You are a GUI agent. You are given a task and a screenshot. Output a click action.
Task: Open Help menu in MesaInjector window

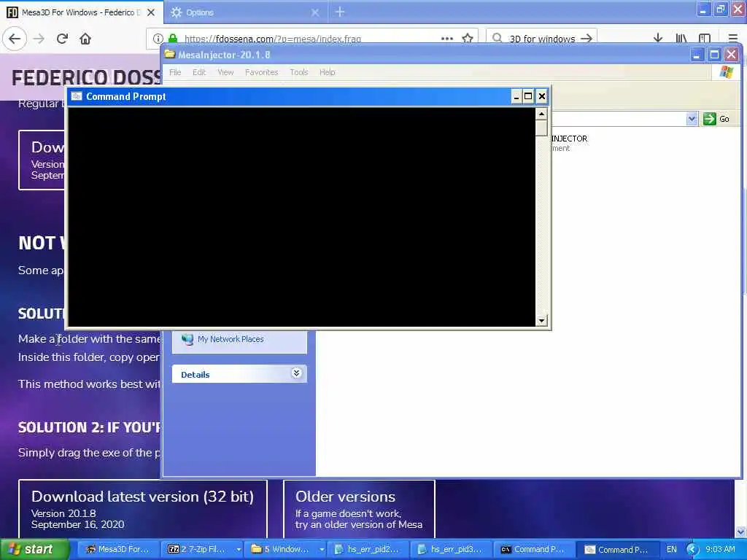click(328, 72)
